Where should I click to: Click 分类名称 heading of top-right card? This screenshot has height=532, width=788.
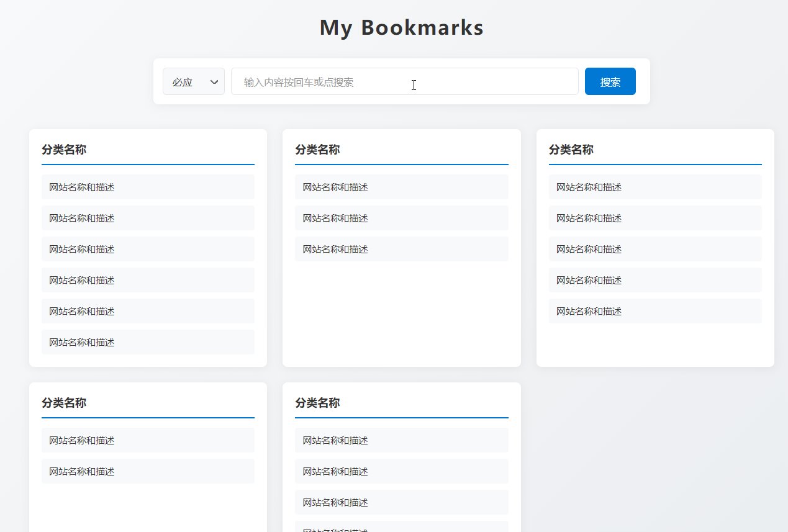tap(571, 150)
